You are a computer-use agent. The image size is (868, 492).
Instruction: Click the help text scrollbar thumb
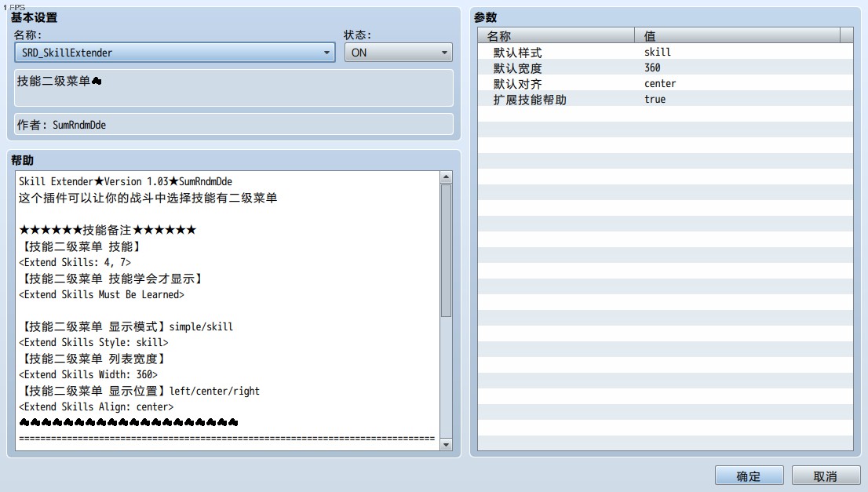[x=446, y=250]
